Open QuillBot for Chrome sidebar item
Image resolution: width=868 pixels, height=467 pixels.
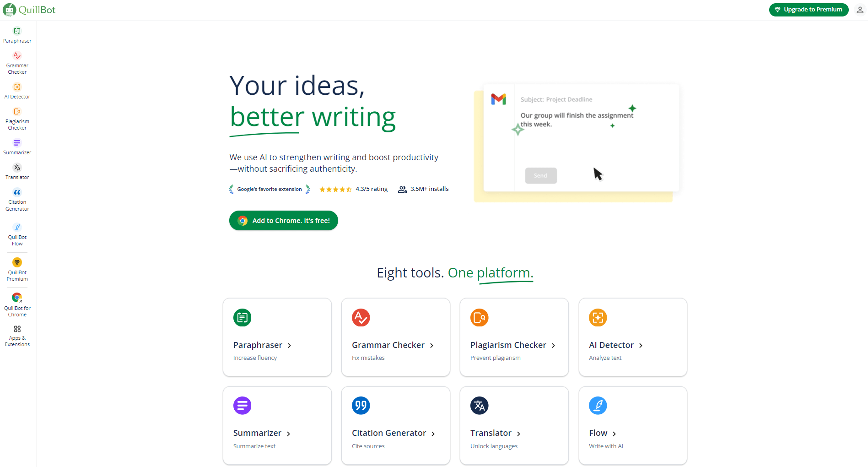coord(17,305)
